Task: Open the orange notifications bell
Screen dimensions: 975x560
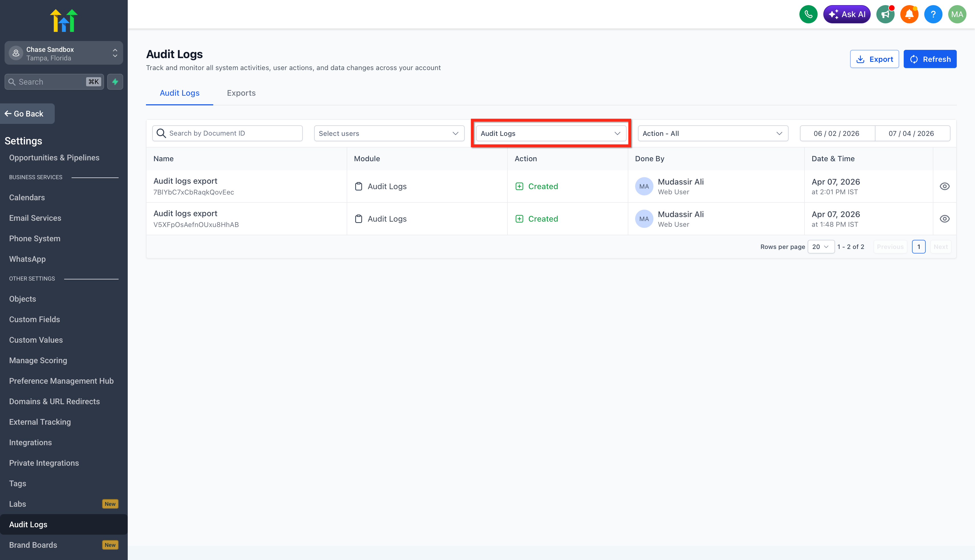Action: 909,15
